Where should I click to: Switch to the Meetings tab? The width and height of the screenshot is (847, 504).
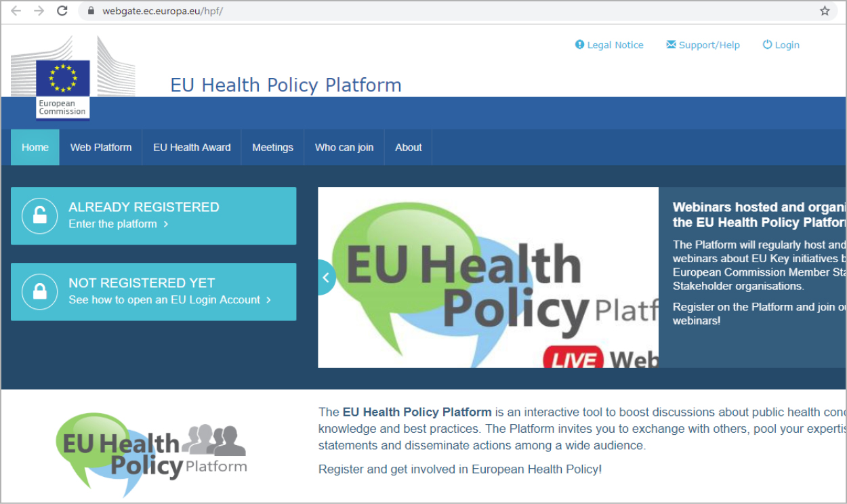[272, 147]
